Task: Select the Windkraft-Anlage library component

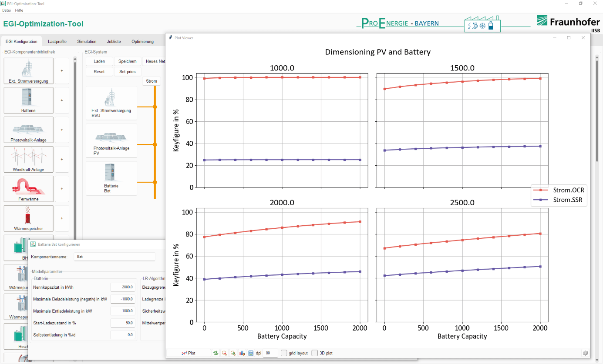Action: (28, 159)
